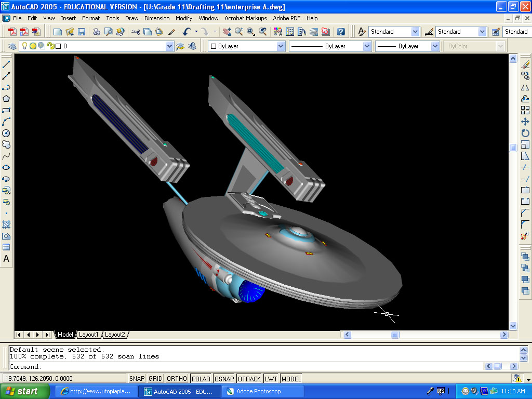
Task: Select the Hatch tool
Action: pyautogui.click(x=6, y=225)
